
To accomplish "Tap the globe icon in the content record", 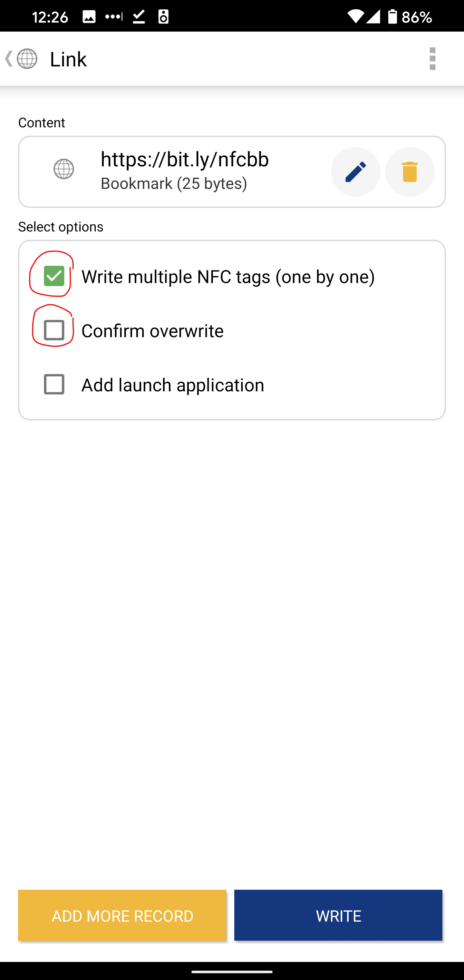I will 64,169.
